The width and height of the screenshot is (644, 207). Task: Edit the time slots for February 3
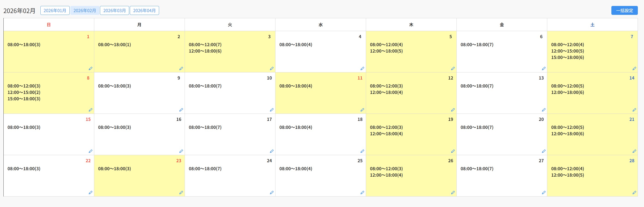point(272,68)
